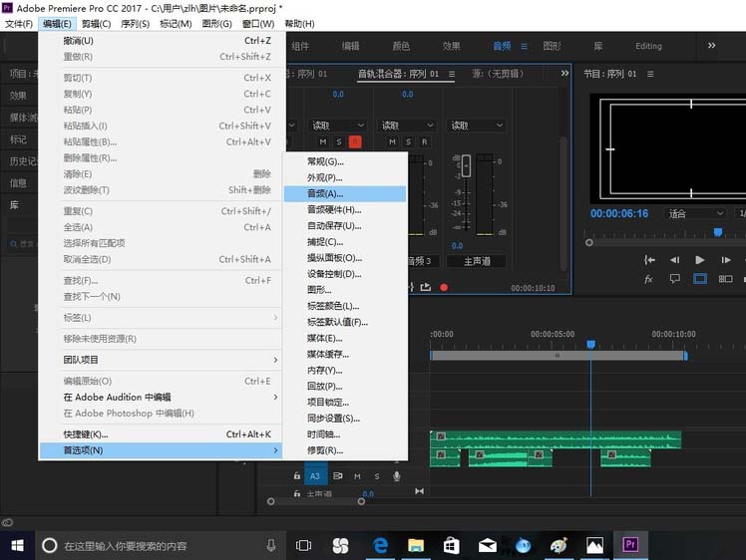Toggle sync lock icon on track A3

338,476
